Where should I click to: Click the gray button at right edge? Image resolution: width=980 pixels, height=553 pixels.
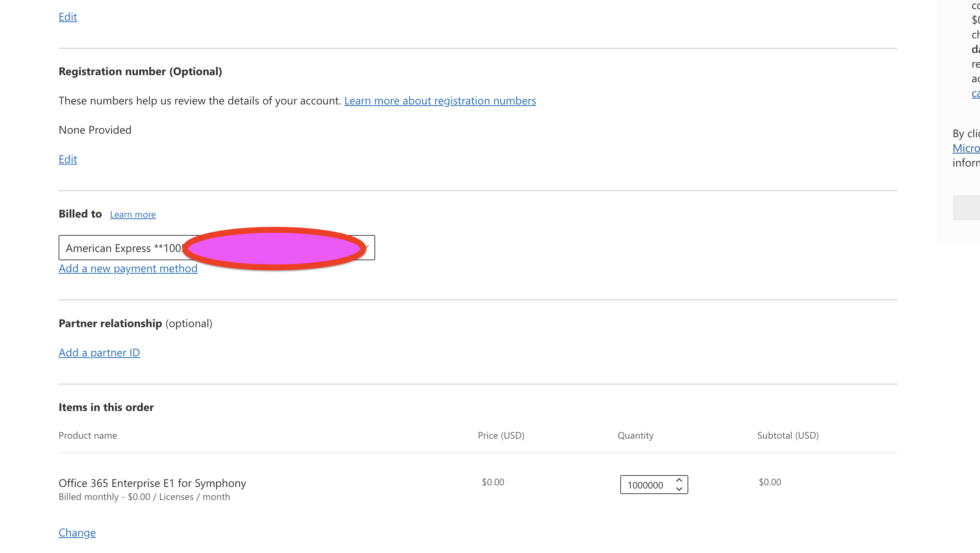point(966,208)
